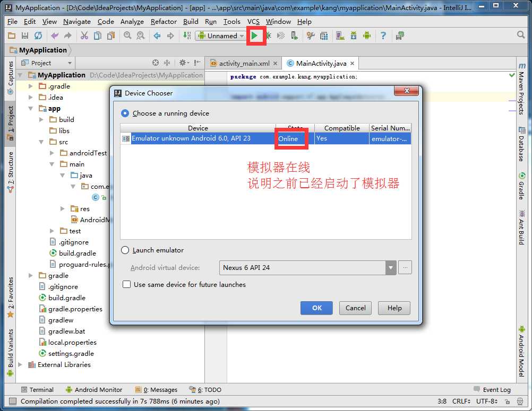Open the Build menu

191,21
